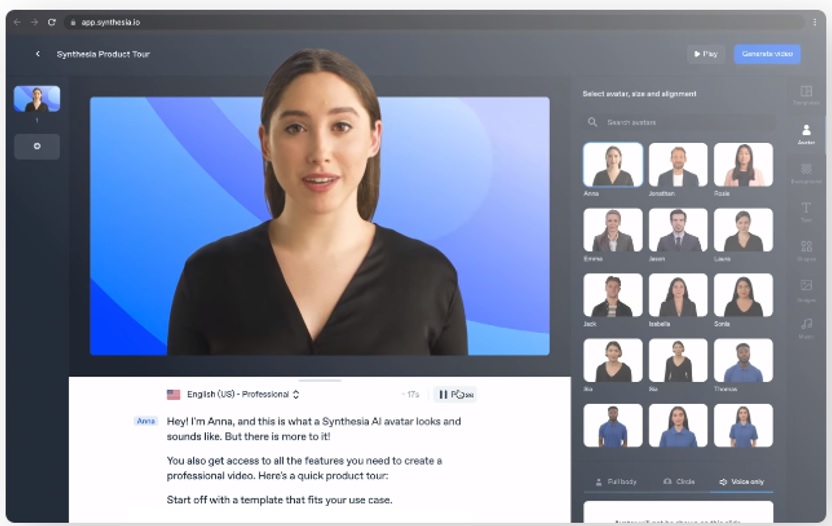The width and height of the screenshot is (832, 526).
Task: Open the Avatar panel in the sidebar
Action: [x=806, y=134]
